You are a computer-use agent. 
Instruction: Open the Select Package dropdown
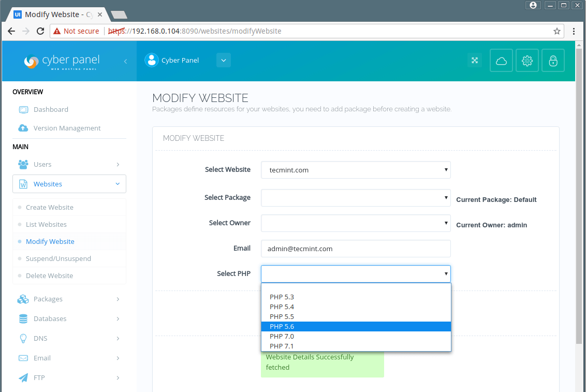coord(356,197)
